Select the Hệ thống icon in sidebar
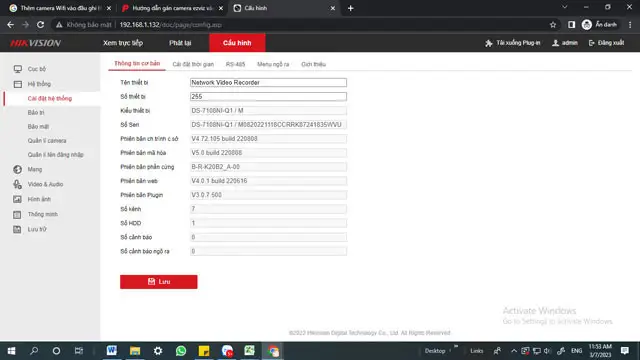The image size is (640, 360). pos(18,84)
